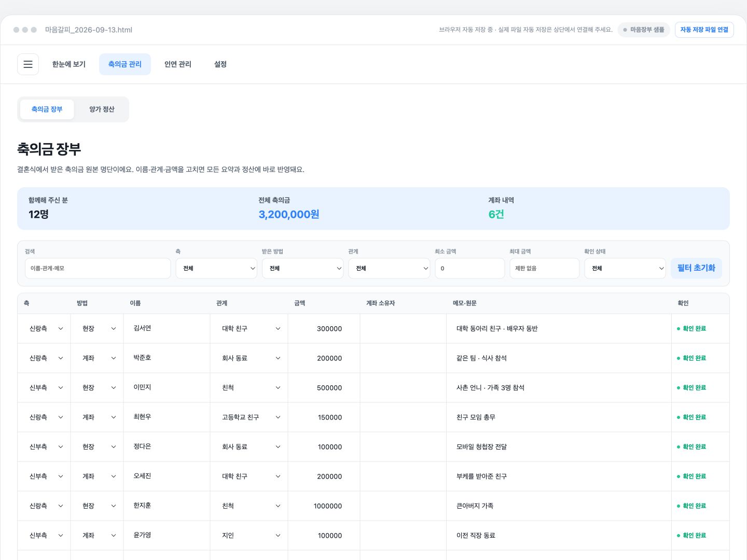Click the 금액 column header
The width and height of the screenshot is (747, 560).
[x=300, y=303]
